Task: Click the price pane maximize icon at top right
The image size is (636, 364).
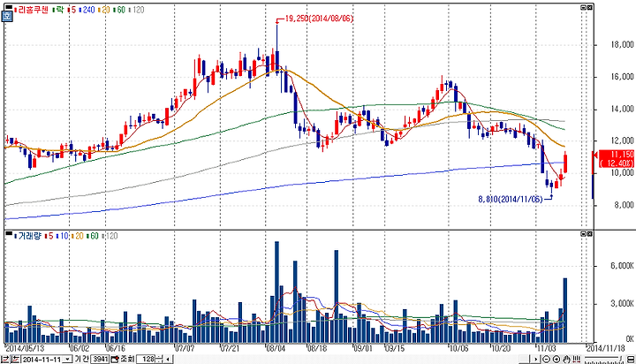Action: [x=583, y=7]
